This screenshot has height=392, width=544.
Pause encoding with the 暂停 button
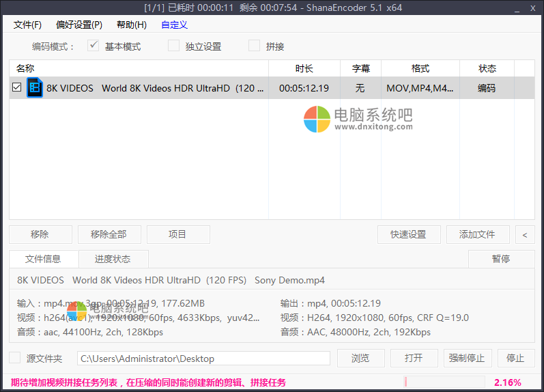[x=501, y=259]
